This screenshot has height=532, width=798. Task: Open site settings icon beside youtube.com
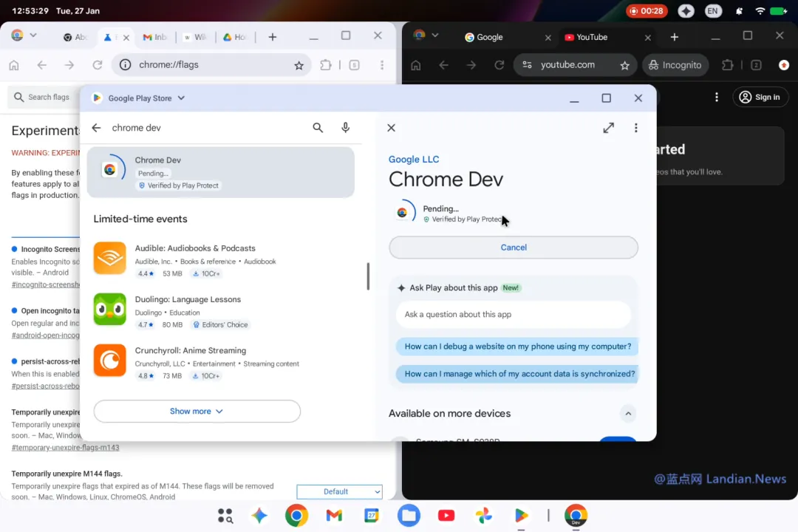pos(528,65)
